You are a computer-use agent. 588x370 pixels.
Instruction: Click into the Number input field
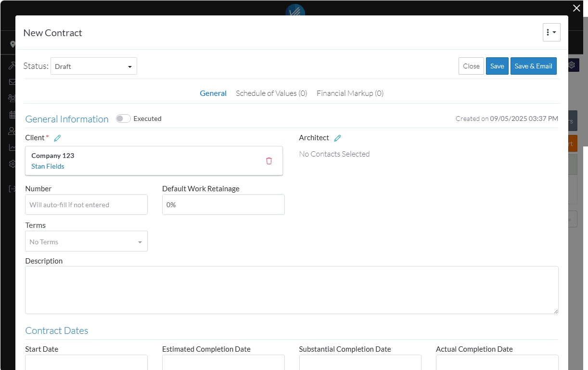(x=86, y=205)
